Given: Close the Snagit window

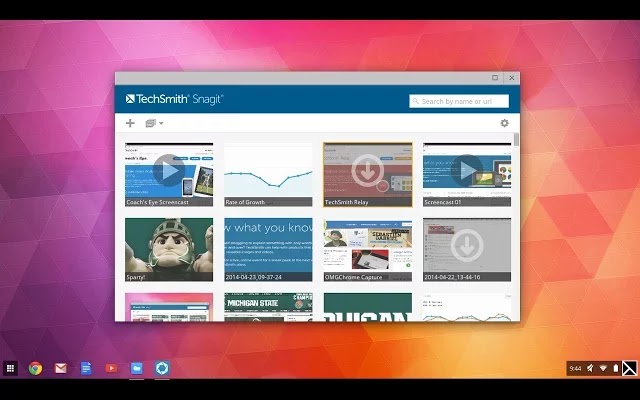Looking at the screenshot, I should coord(511,78).
